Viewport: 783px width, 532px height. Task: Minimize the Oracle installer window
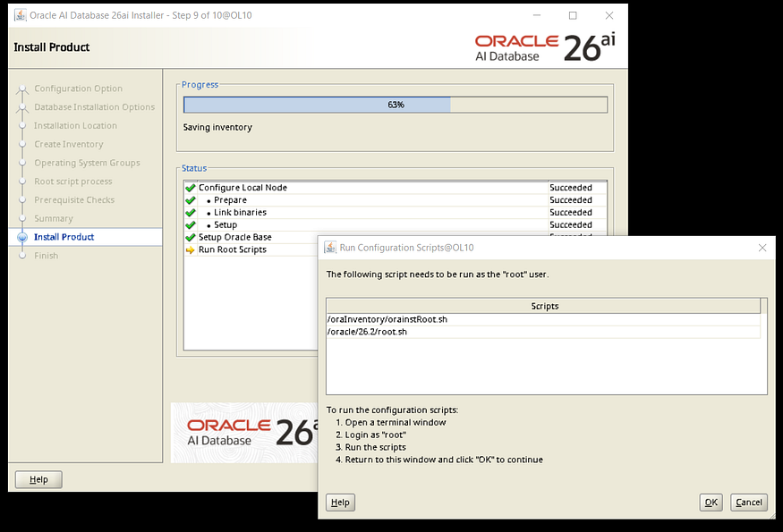(x=537, y=15)
